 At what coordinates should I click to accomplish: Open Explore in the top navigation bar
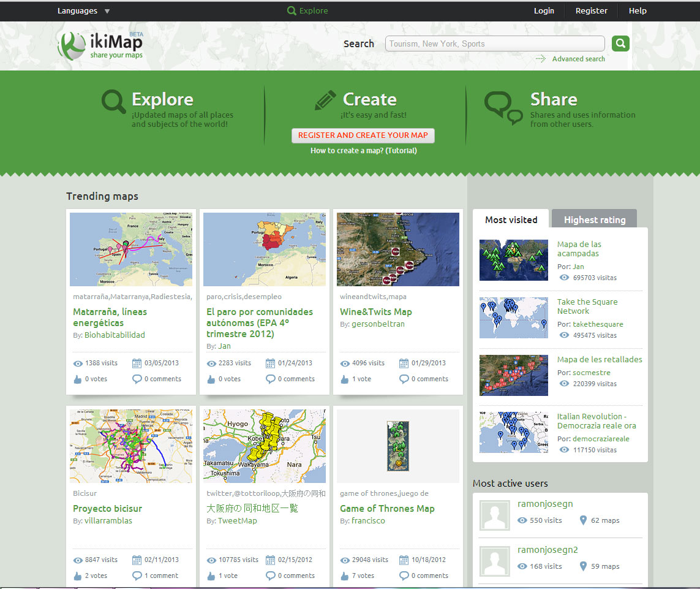pos(307,11)
